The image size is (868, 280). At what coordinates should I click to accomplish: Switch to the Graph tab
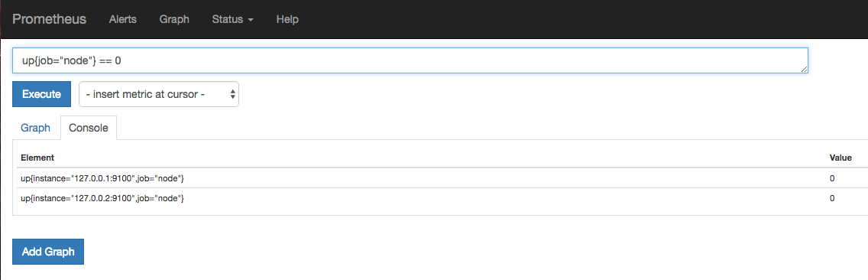35,128
